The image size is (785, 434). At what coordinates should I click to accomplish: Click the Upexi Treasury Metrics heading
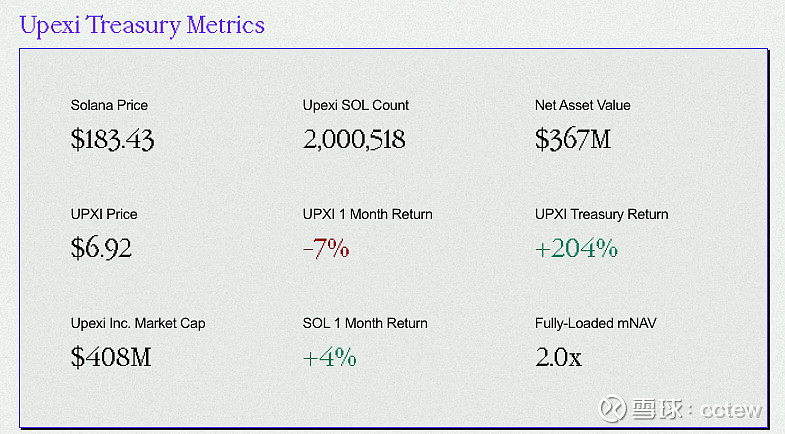(x=142, y=25)
